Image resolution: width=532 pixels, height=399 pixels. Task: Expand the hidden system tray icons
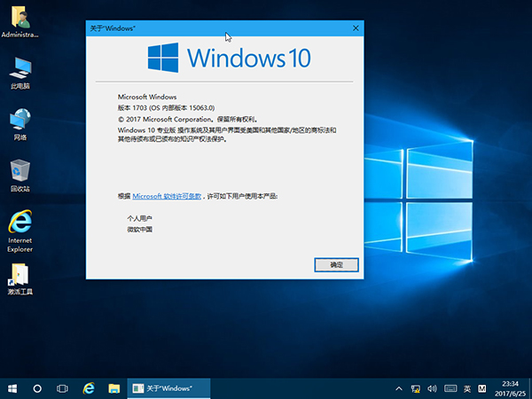[398, 388]
